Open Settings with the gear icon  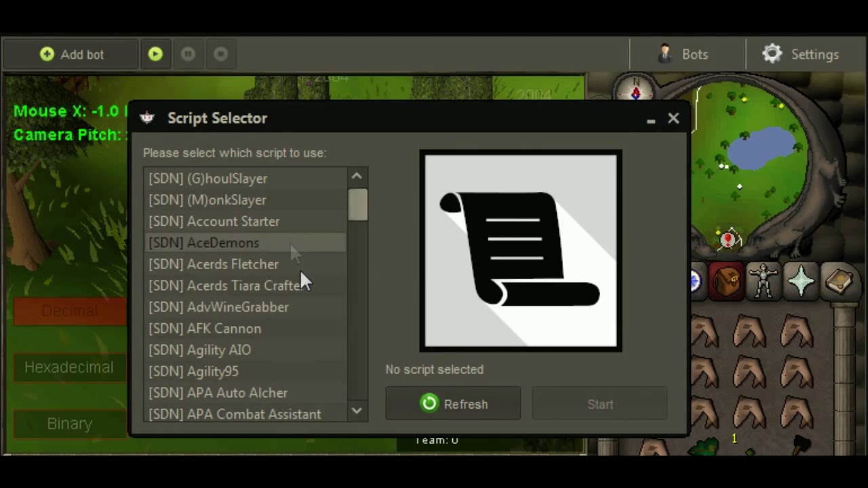800,54
